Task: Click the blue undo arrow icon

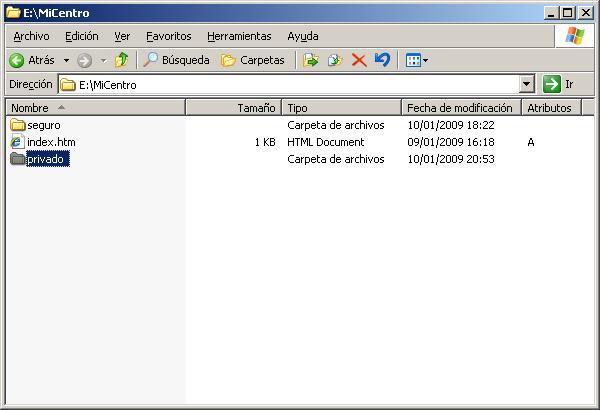Action: (381, 60)
